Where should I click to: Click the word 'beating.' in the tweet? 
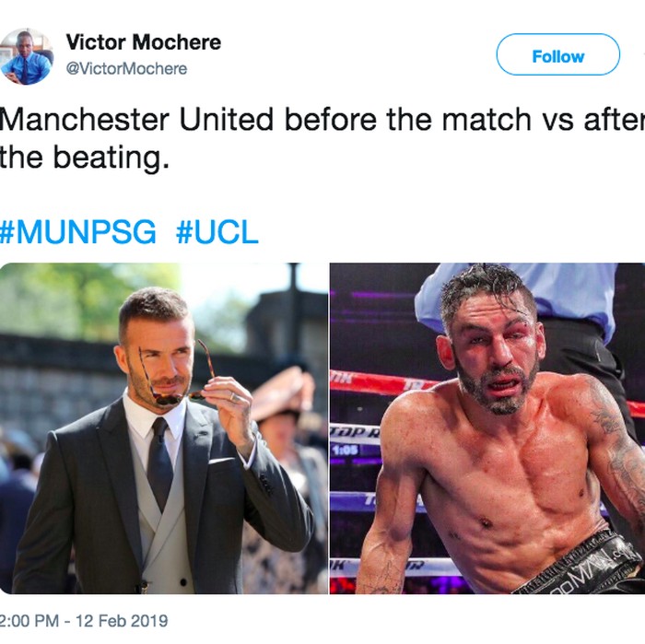[111, 158]
